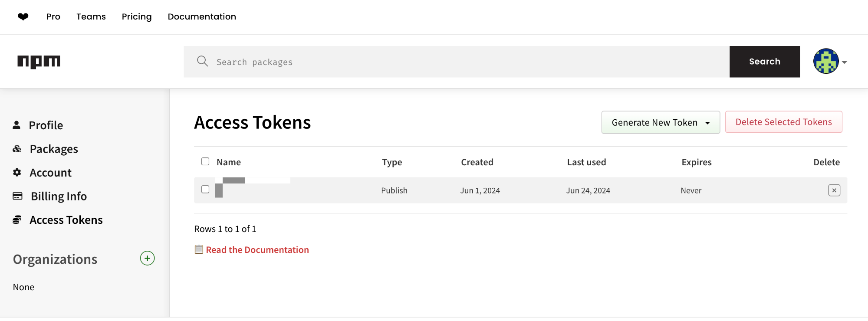Click the magnifying glass search icon

coord(202,61)
